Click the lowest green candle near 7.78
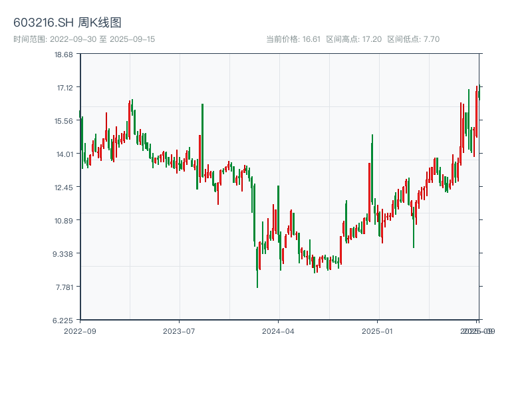The height and width of the screenshot is (399, 532). click(257, 267)
